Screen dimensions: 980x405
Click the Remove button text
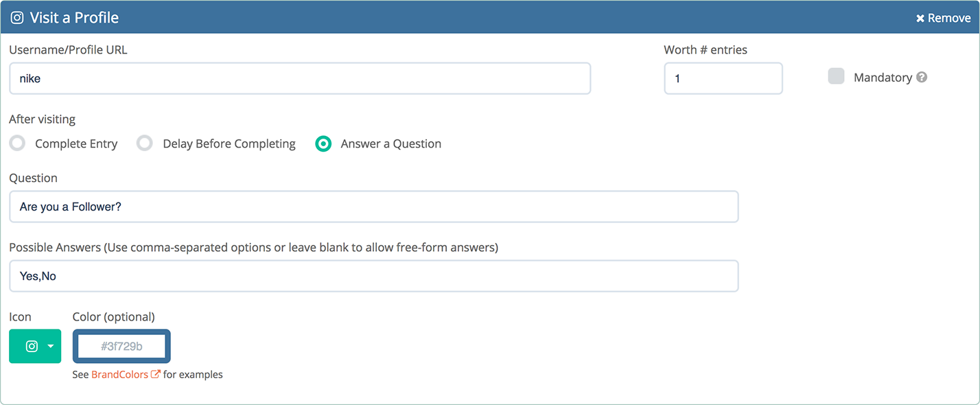point(949,19)
